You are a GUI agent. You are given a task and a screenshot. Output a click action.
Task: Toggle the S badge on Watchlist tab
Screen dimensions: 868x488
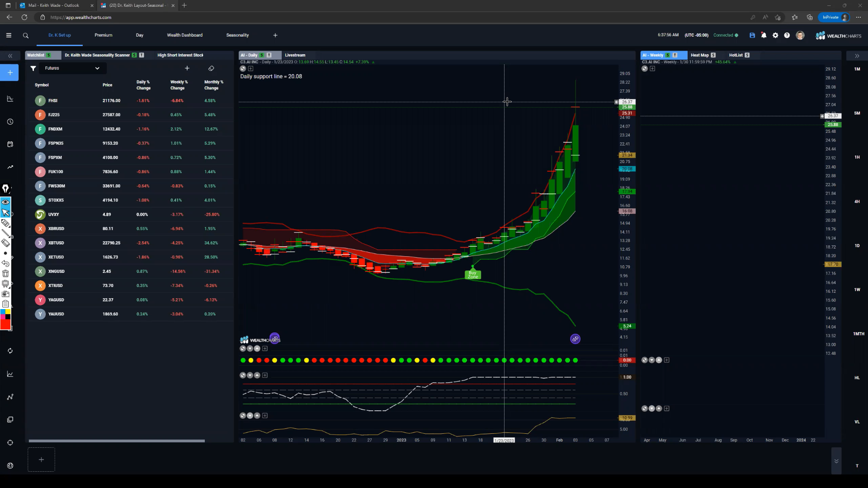(x=48, y=55)
